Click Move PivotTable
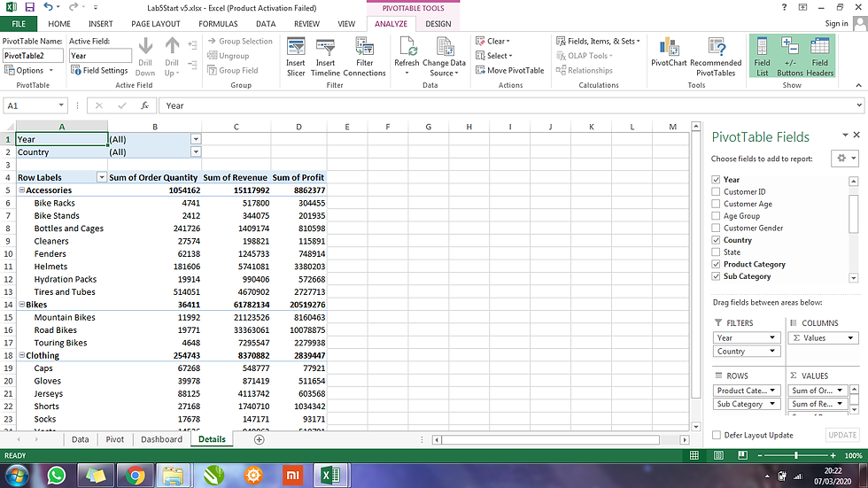This screenshot has width=868, height=488. click(x=510, y=70)
